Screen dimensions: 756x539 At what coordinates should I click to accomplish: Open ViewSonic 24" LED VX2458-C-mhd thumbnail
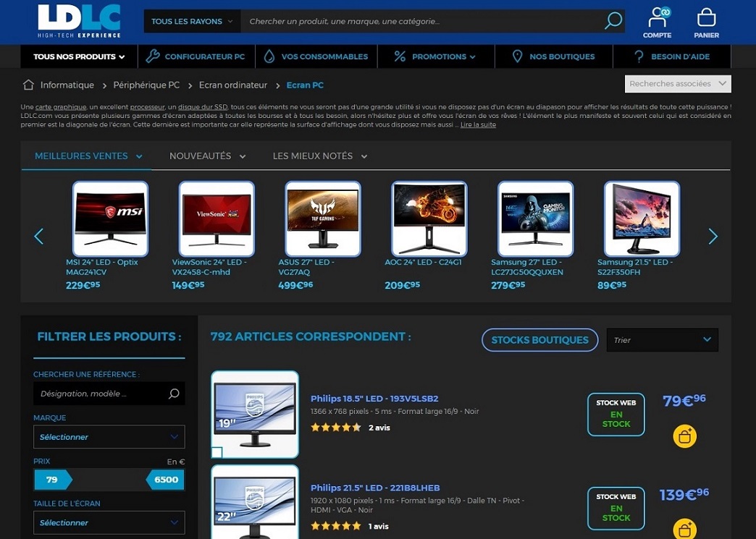[217, 218]
